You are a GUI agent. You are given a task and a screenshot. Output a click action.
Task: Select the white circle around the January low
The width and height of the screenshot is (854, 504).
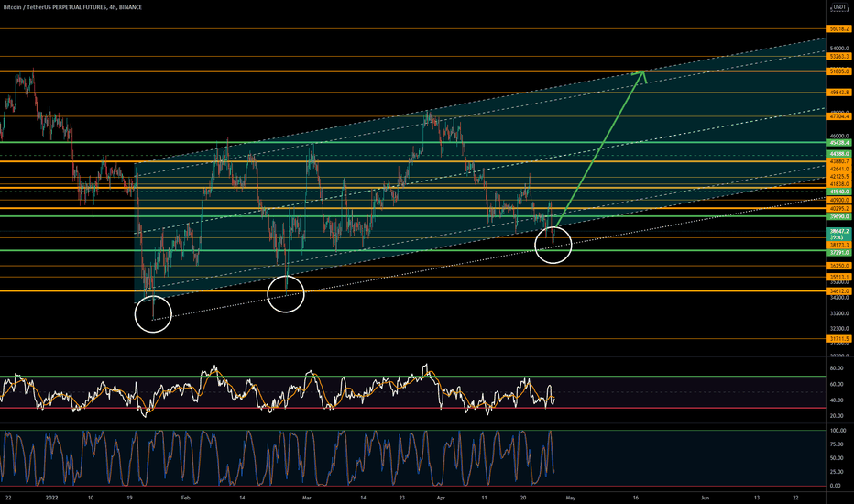coord(153,313)
